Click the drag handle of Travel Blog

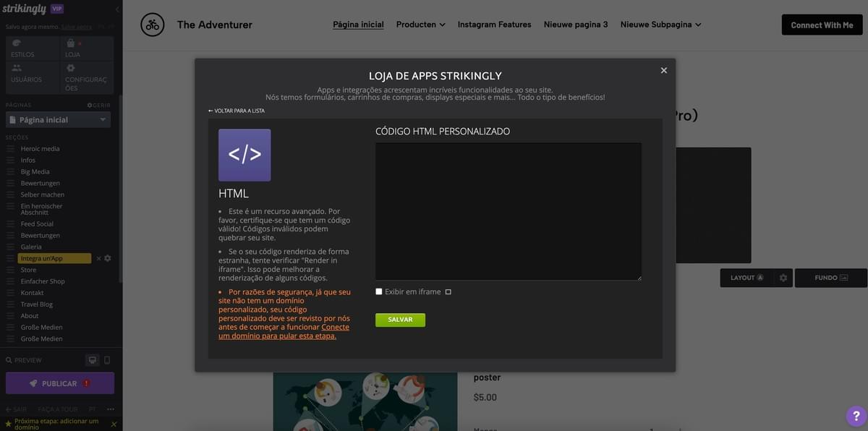[10, 304]
